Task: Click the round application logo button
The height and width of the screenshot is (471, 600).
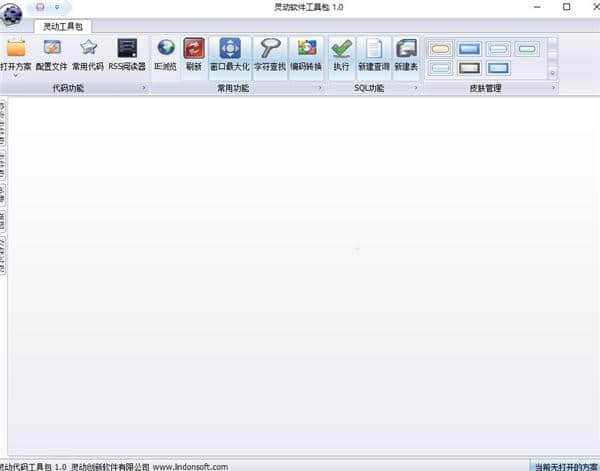Action: pyautogui.click(x=11, y=12)
